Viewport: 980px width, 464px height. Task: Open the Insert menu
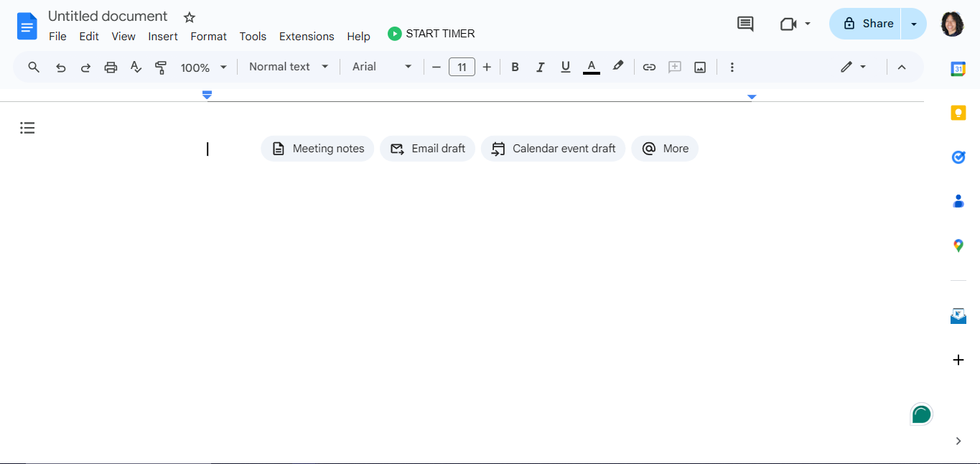pos(163,37)
